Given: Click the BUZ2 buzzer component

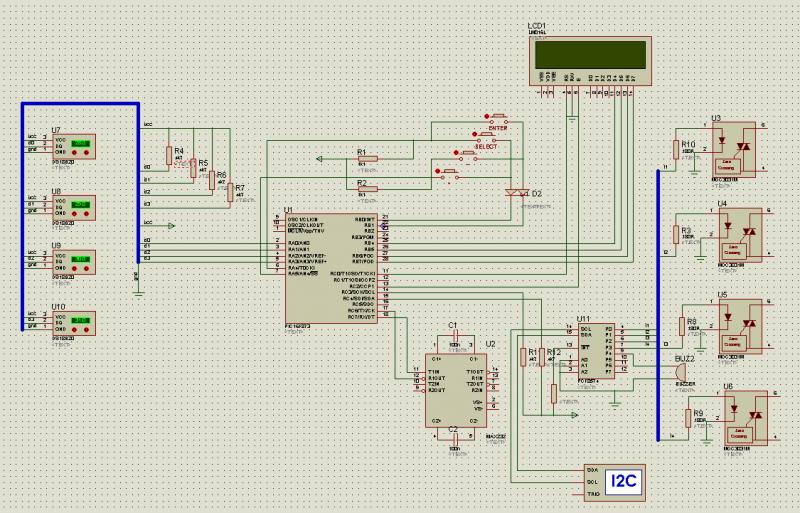Looking at the screenshot, I should [x=683, y=372].
